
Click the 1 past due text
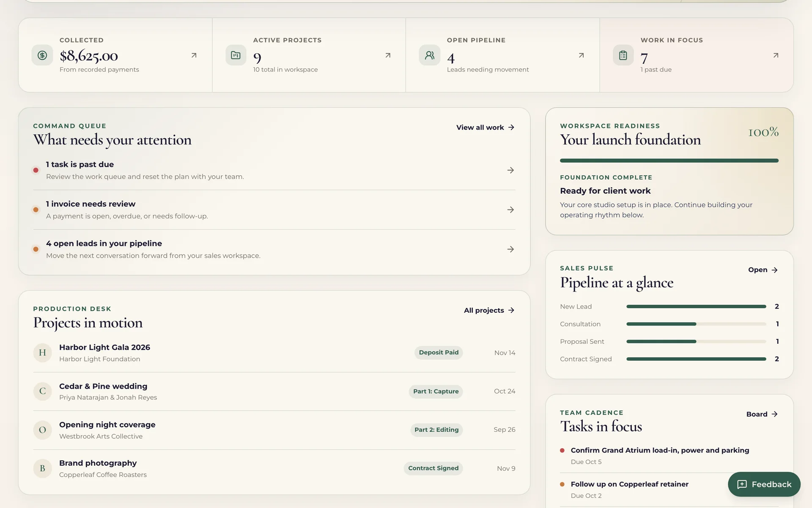pyautogui.click(x=656, y=69)
